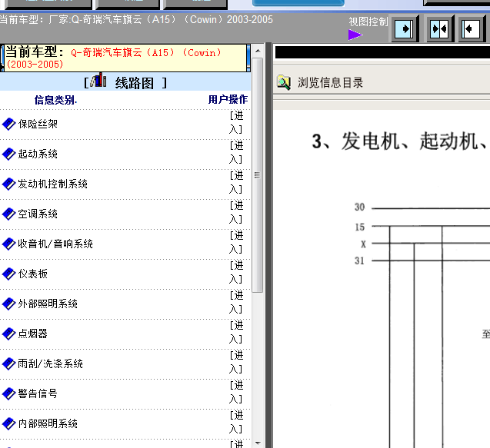Click the blue book icon for 发动机控制系统
Image resolution: width=490 pixels, height=448 pixels.
click(8, 184)
